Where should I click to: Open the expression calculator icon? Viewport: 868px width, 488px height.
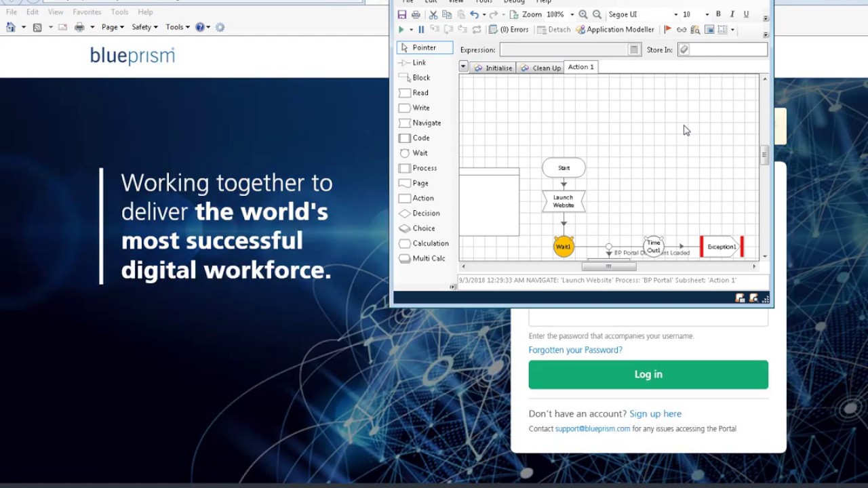point(634,49)
